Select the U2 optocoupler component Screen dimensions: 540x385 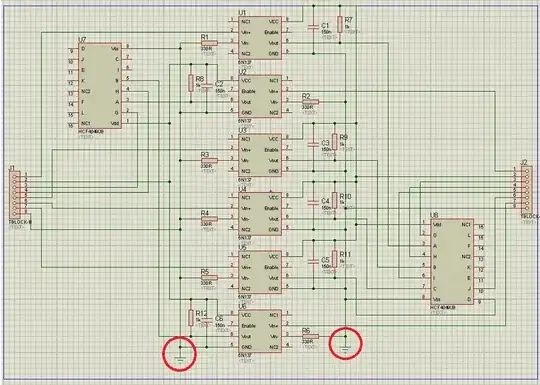(x=260, y=96)
